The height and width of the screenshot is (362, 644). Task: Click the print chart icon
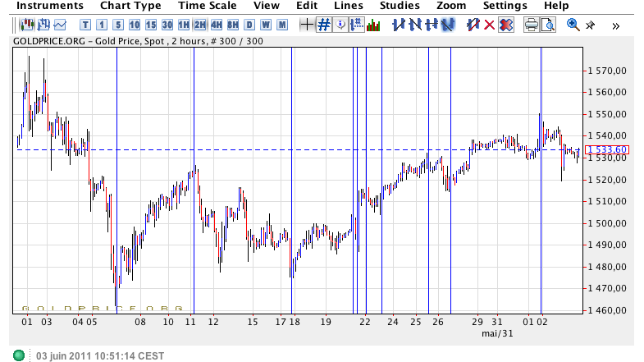[x=531, y=25]
